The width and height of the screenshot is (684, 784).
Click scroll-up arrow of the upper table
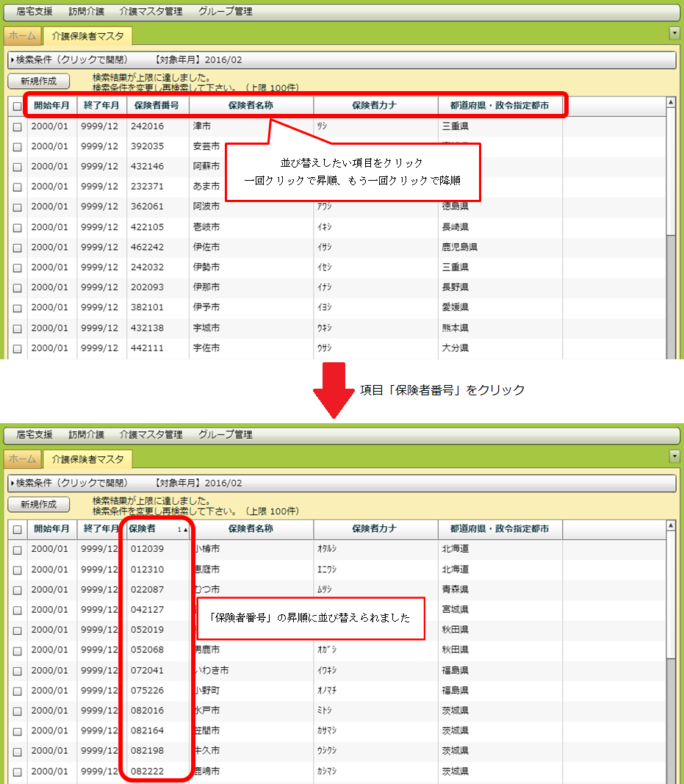point(671,102)
